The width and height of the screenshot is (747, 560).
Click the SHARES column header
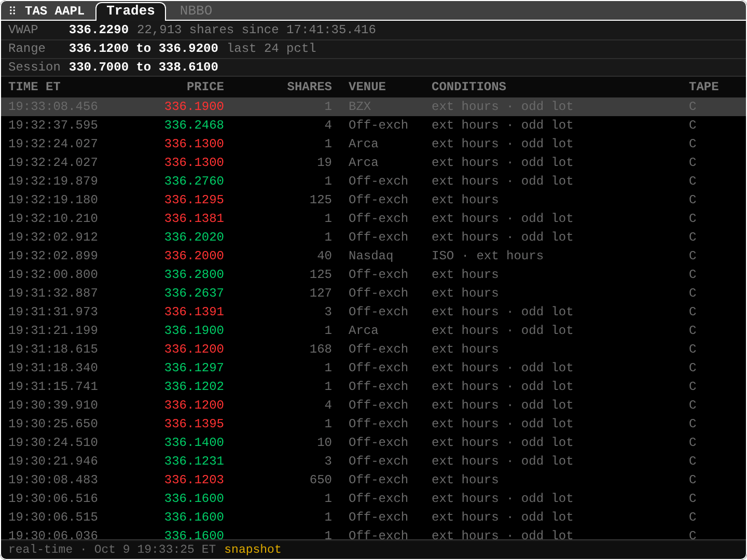click(309, 87)
